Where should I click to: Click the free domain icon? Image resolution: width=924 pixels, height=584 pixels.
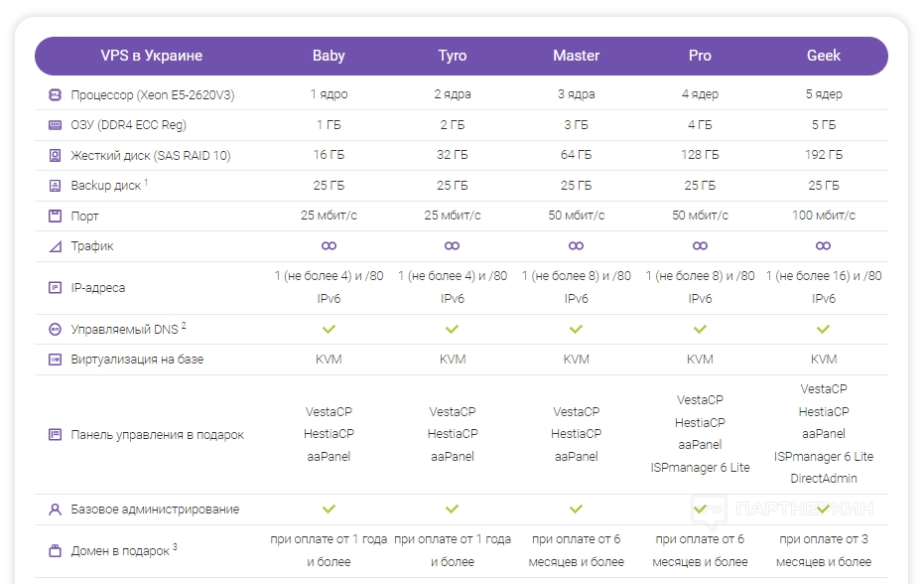pos(56,550)
